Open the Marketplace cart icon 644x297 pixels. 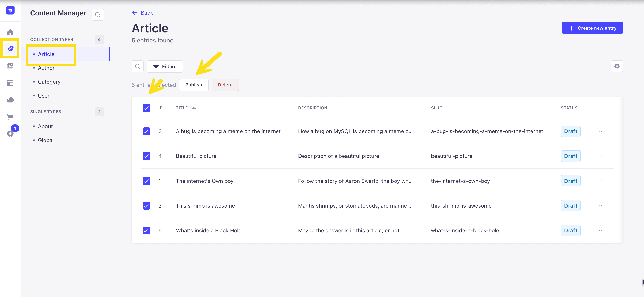[10, 116]
